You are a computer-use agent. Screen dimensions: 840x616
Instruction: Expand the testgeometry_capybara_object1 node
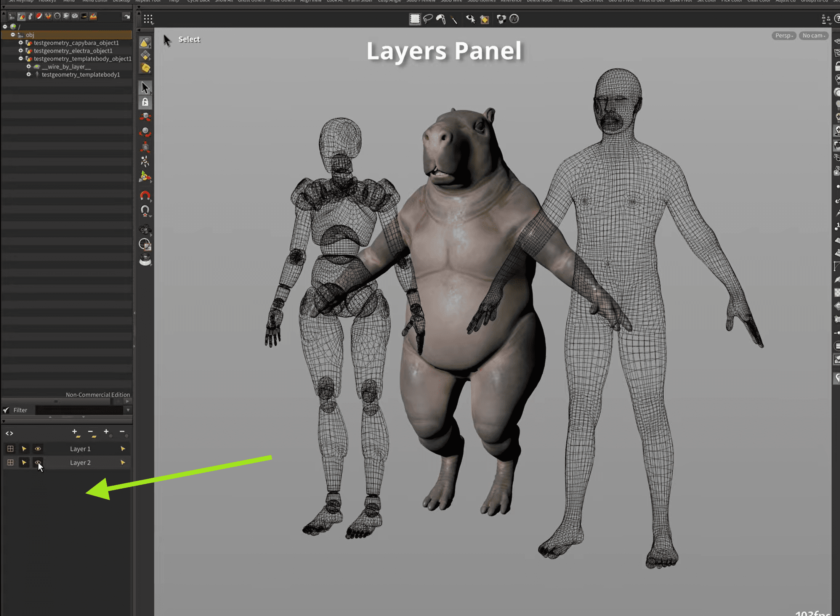coord(21,43)
